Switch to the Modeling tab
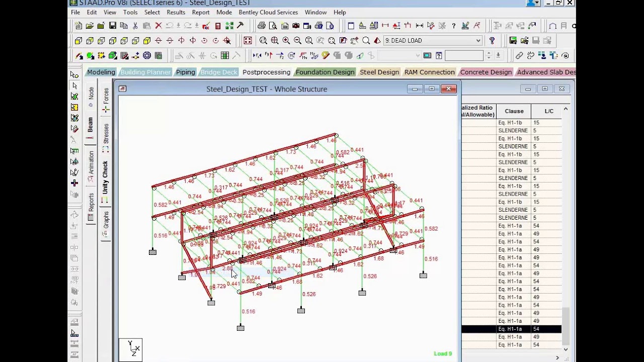This screenshot has height=362, width=644. coord(101,72)
